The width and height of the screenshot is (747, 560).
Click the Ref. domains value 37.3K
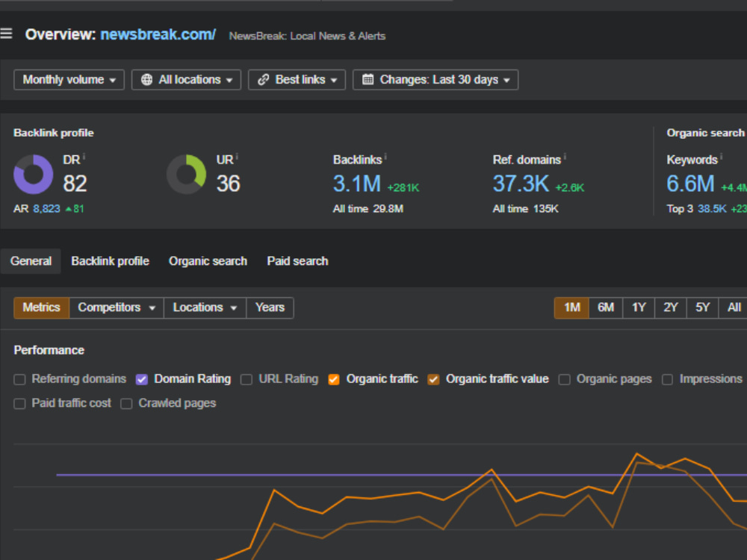521,184
